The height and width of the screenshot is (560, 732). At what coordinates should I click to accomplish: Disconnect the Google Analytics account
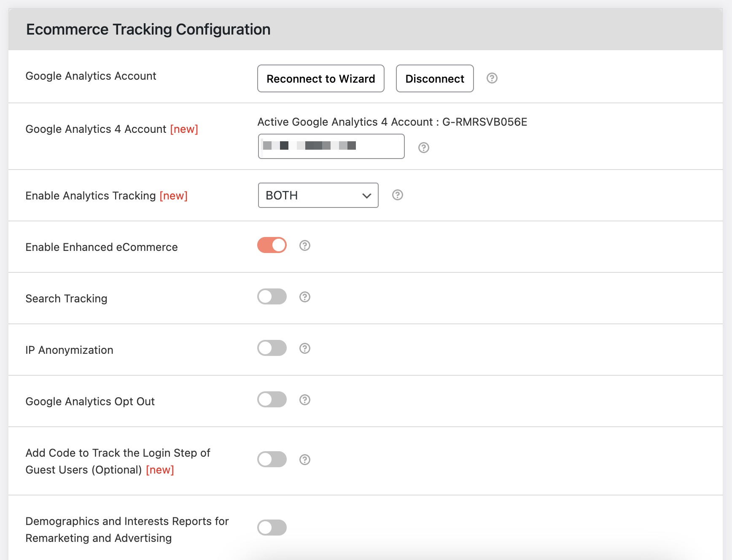[434, 78]
